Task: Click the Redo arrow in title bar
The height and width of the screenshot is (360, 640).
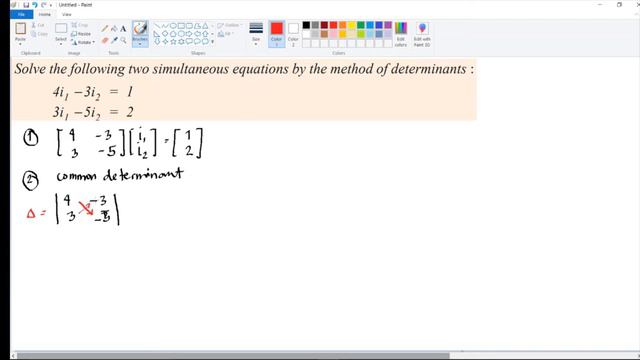Action: pyautogui.click(x=43, y=5)
